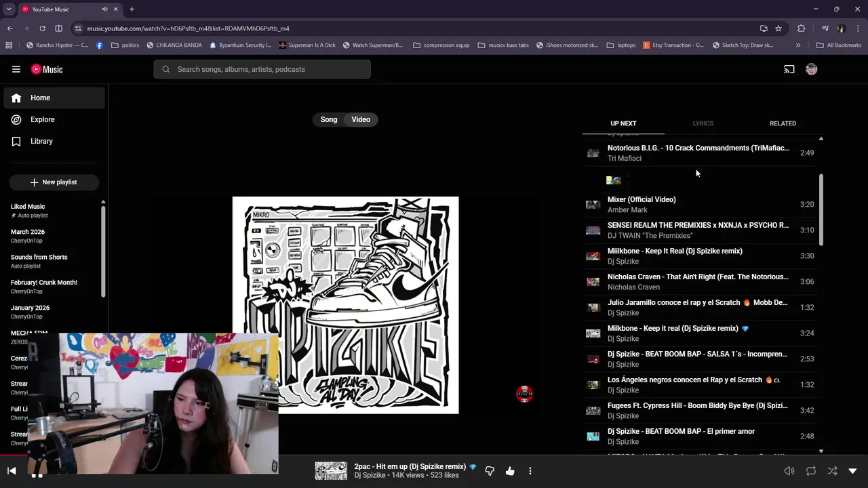Viewport: 868px width, 488px height.
Task: Click the Home sidebar item
Action: click(54, 98)
